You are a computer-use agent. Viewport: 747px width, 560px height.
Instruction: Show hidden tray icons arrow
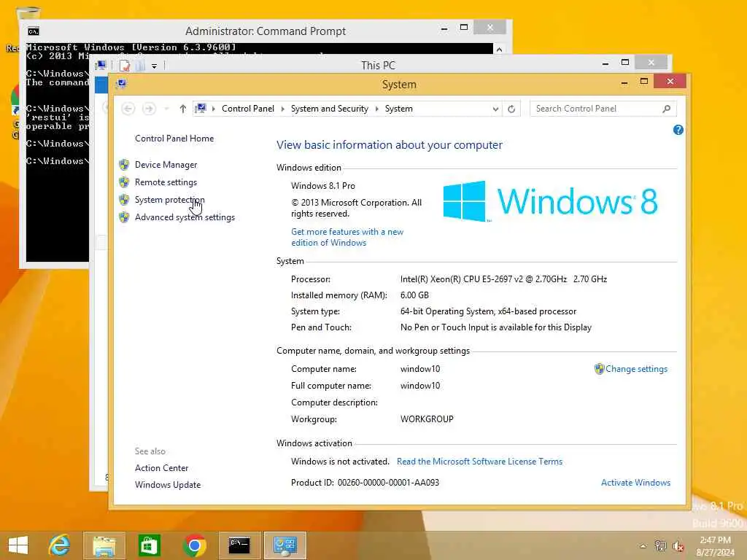(x=643, y=546)
